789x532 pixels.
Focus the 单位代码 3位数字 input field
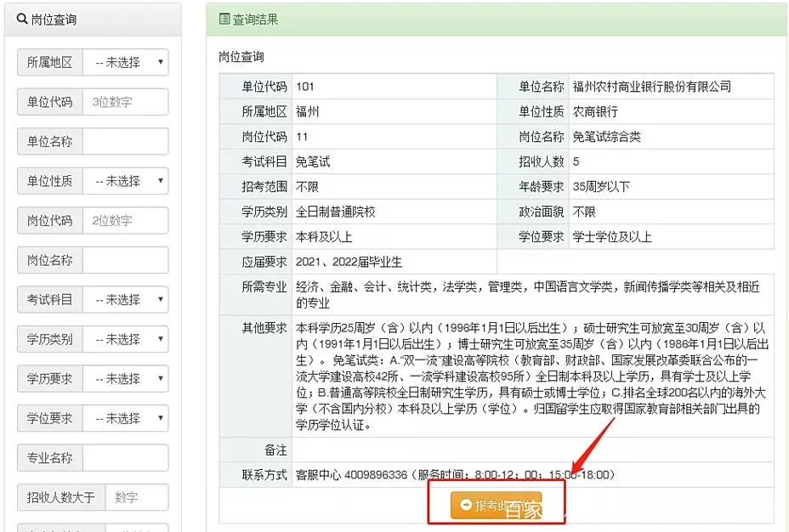point(125,102)
